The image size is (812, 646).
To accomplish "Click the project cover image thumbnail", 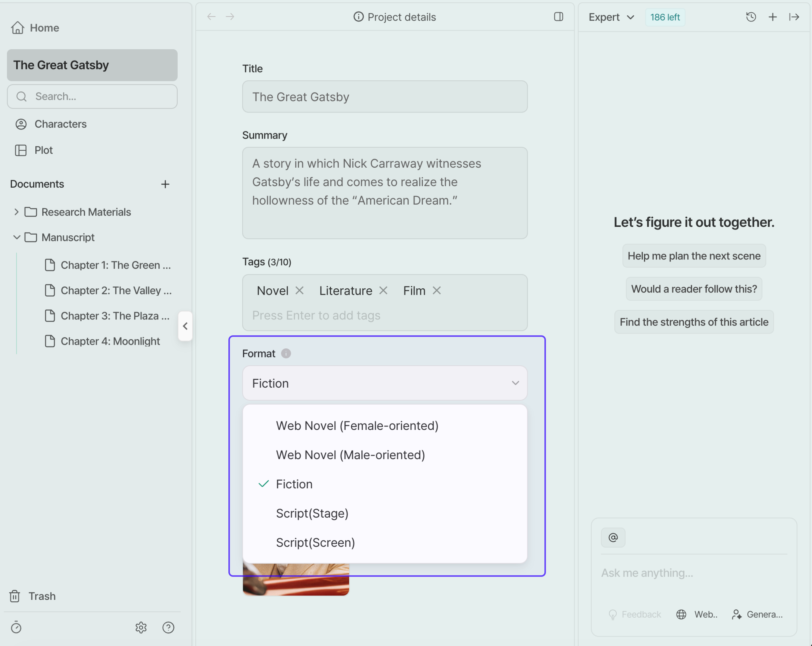I will (296, 579).
